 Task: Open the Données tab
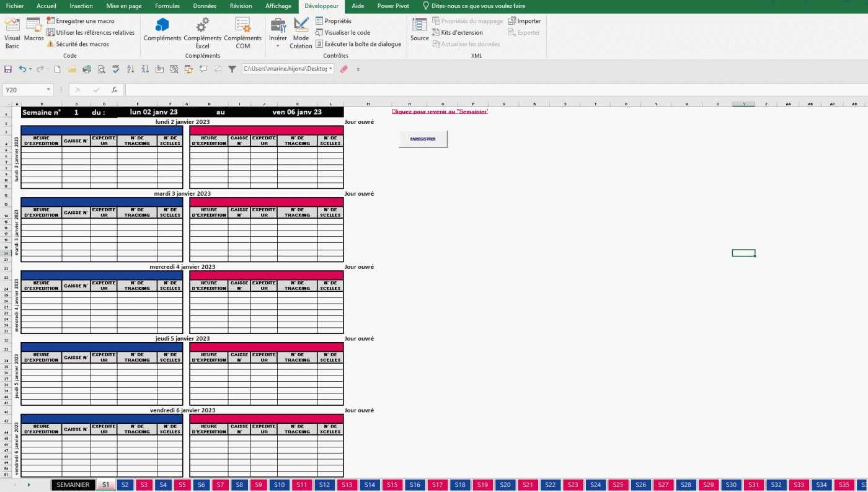point(205,6)
